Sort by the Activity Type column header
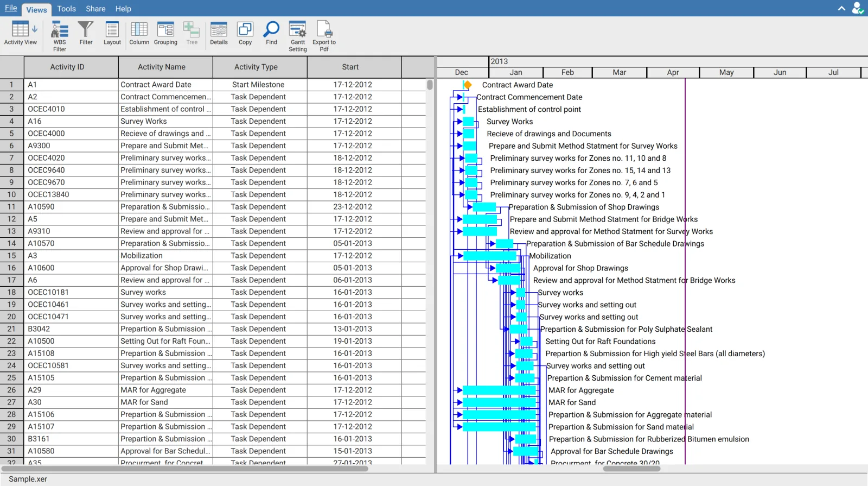The height and width of the screenshot is (486, 868). [260, 67]
